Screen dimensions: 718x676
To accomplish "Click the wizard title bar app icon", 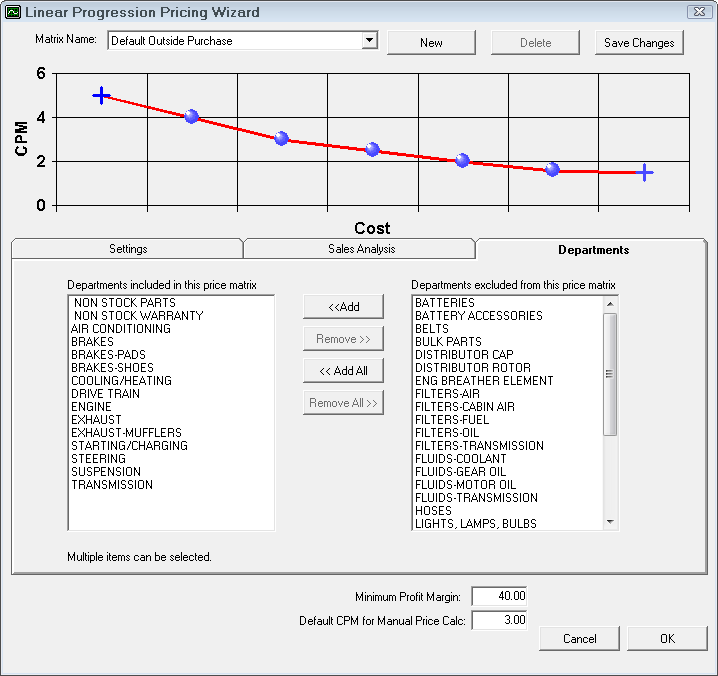I will coord(13,13).
